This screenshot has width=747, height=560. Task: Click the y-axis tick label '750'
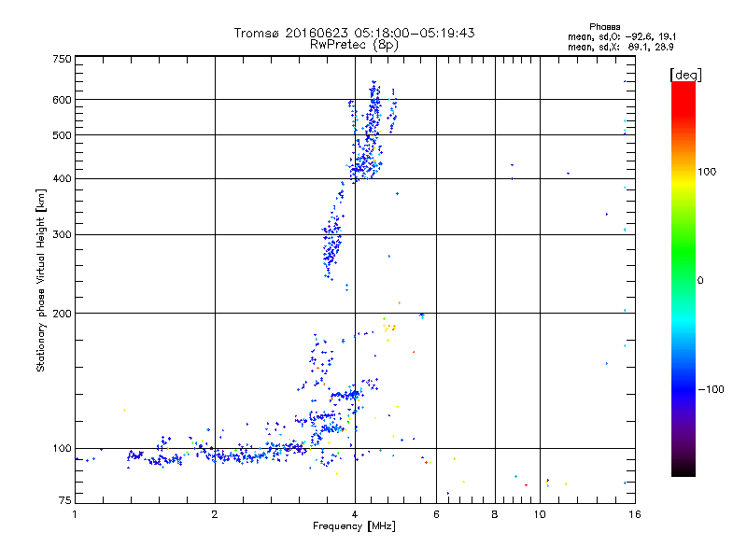62,59
